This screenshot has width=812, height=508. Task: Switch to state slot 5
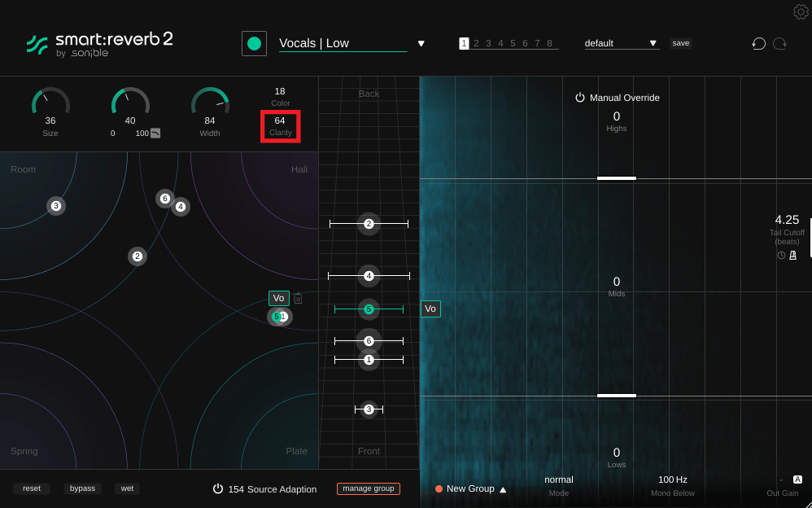[513, 43]
